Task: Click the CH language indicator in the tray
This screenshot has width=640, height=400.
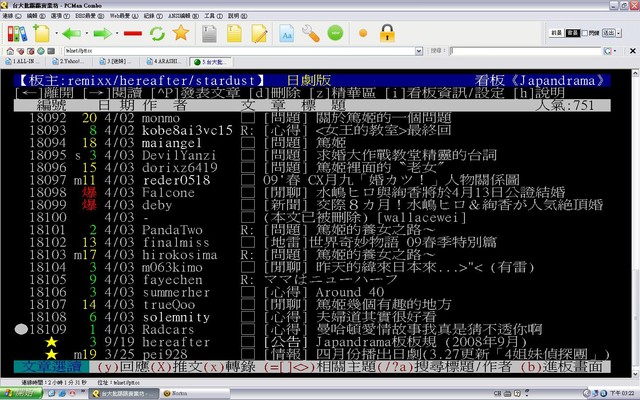Action: [498, 393]
